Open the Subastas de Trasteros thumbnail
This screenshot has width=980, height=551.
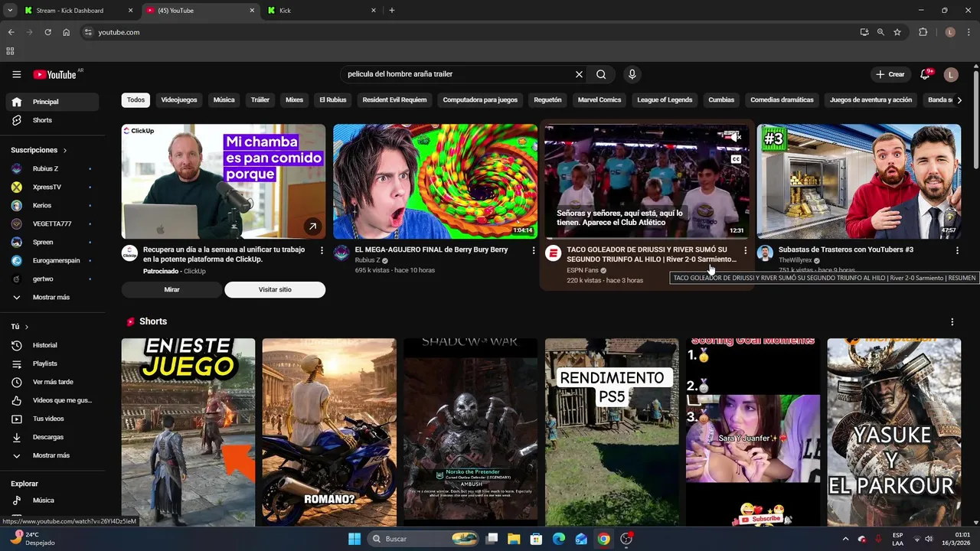(859, 181)
